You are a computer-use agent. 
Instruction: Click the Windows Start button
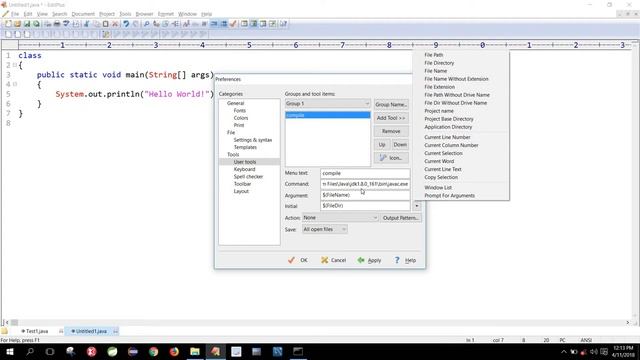pyautogui.click(x=10, y=351)
